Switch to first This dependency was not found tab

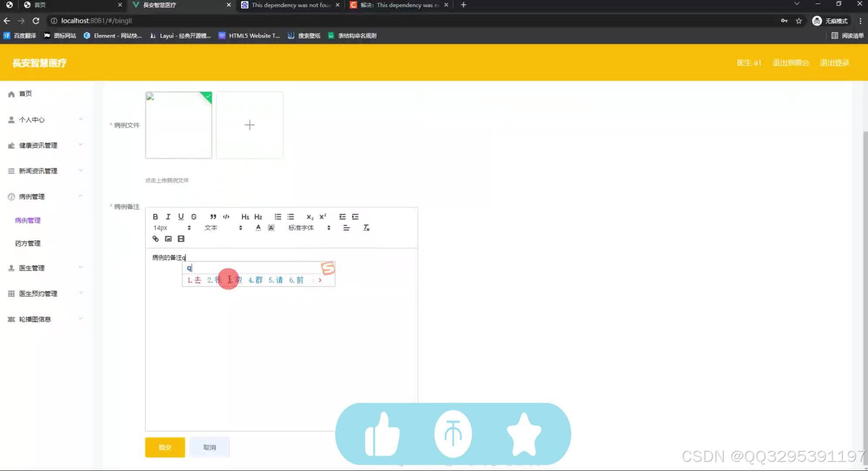291,5
